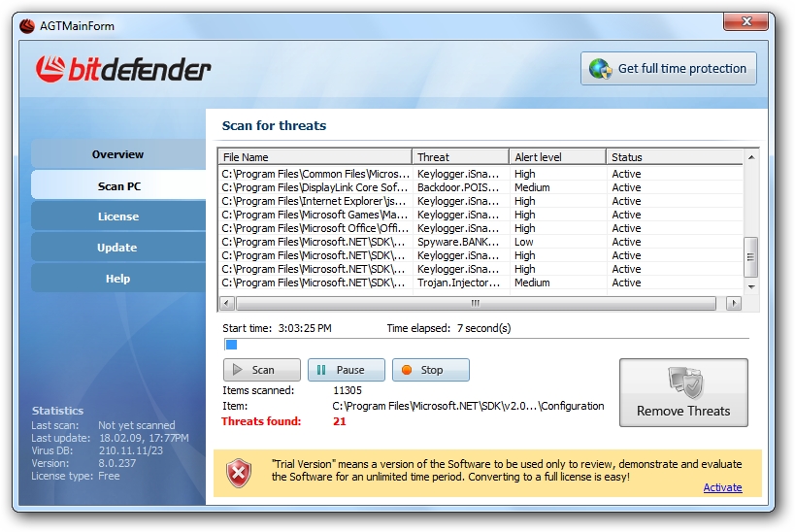Click the horizontal scrollbar left arrow
This screenshot has height=532, width=795.
pyautogui.click(x=226, y=303)
